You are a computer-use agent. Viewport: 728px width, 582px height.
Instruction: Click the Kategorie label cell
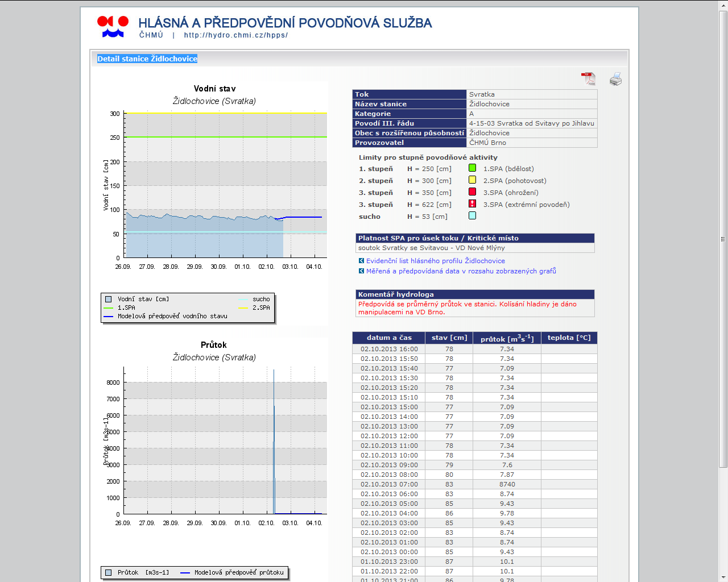click(409, 114)
